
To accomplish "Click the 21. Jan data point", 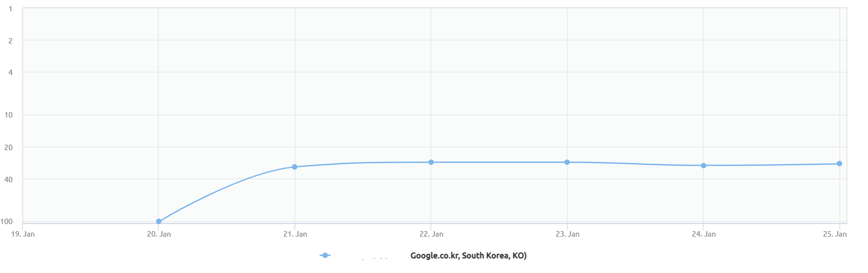I will coord(295,167).
